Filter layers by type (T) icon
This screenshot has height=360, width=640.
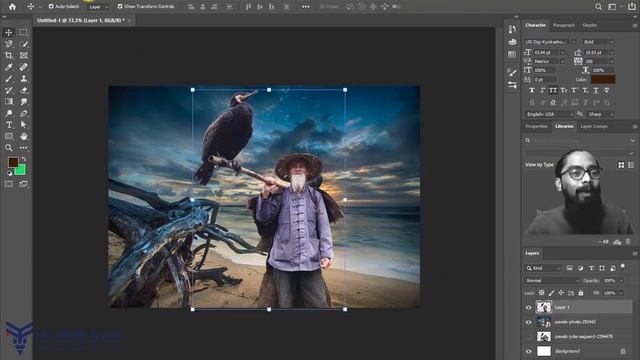(591, 268)
